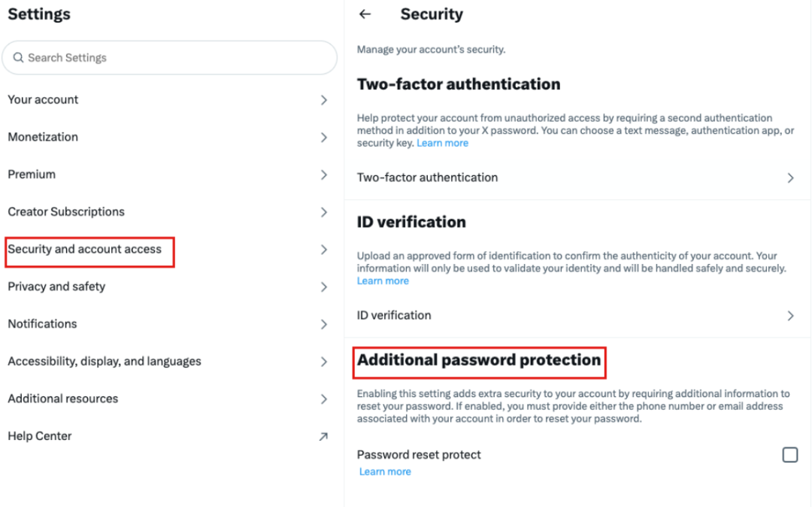Click Learn more under Two-factor authentication
Image resolution: width=812 pixels, height=507 pixels.
pyautogui.click(x=442, y=143)
